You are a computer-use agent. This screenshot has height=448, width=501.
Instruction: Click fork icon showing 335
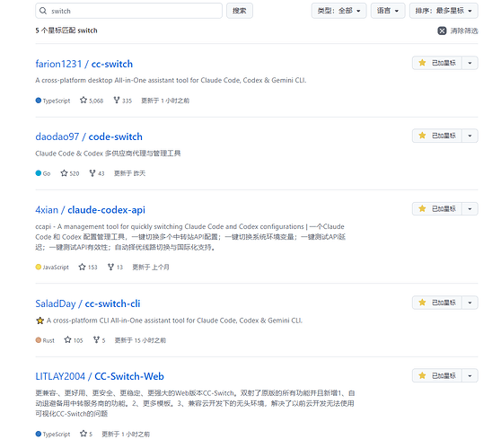[117, 101]
